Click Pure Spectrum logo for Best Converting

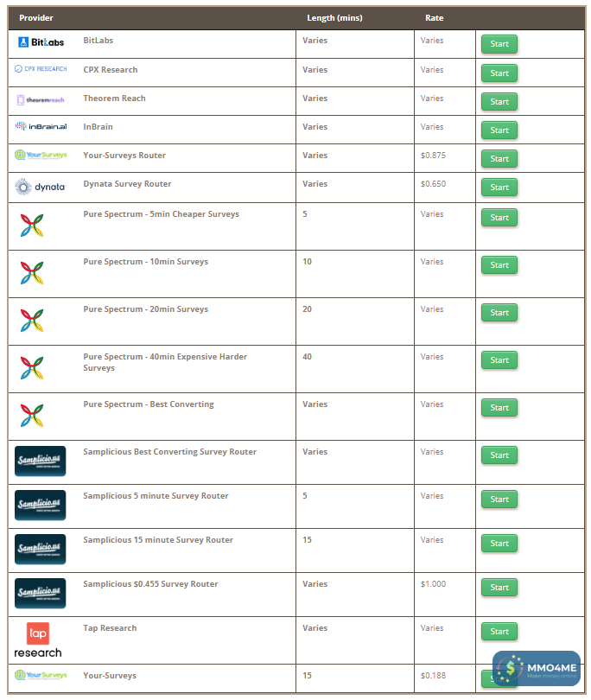(32, 416)
